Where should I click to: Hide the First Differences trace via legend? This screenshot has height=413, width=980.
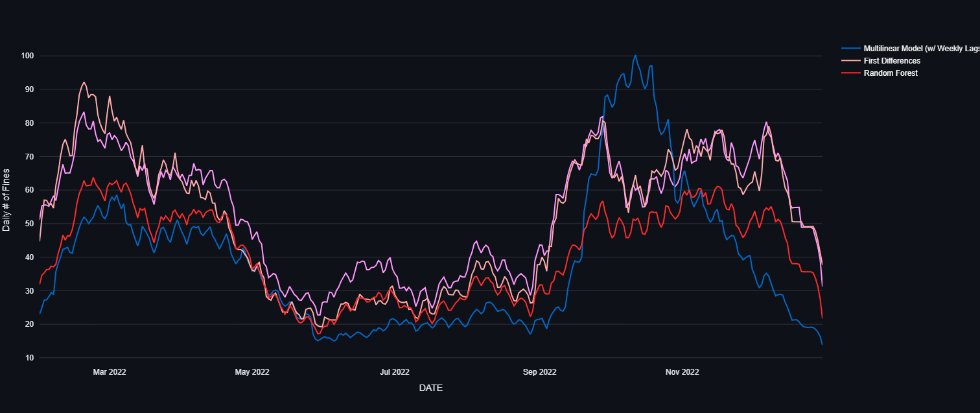(x=881, y=61)
